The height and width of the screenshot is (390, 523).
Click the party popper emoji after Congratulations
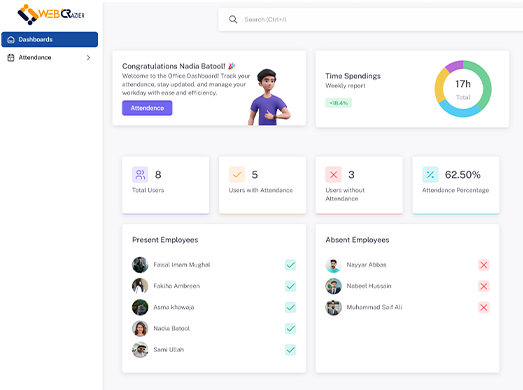pyautogui.click(x=231, y=66)
